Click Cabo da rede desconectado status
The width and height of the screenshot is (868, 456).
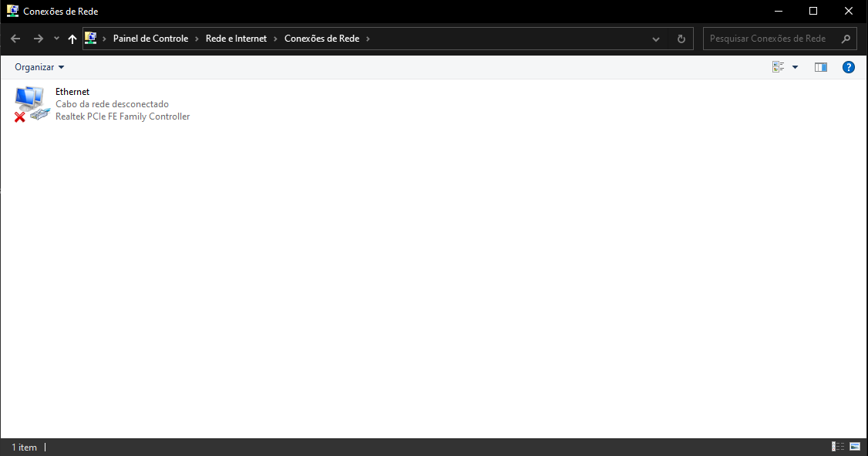pyautogui.click(x=112, y=104)
